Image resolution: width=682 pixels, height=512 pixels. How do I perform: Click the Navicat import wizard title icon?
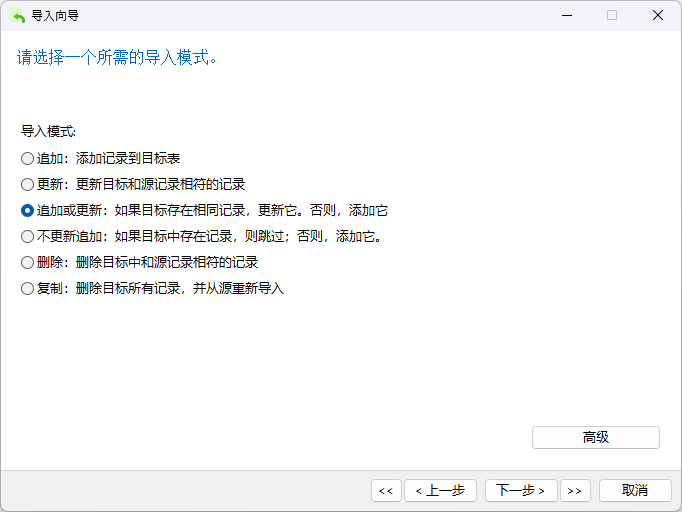pos(17,15)
